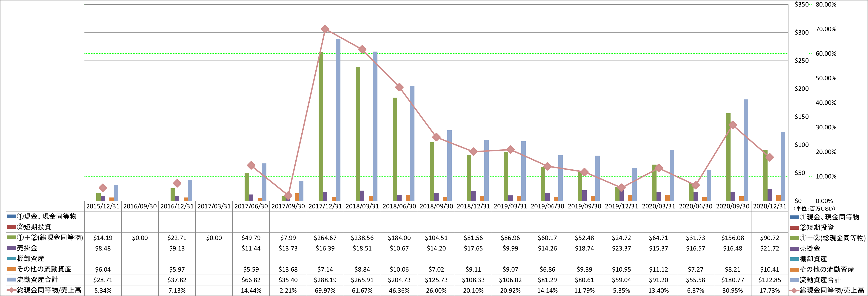Click the $184.00 total cash cell
This screenshot has height=296, width=868.
tap(399, 238)
